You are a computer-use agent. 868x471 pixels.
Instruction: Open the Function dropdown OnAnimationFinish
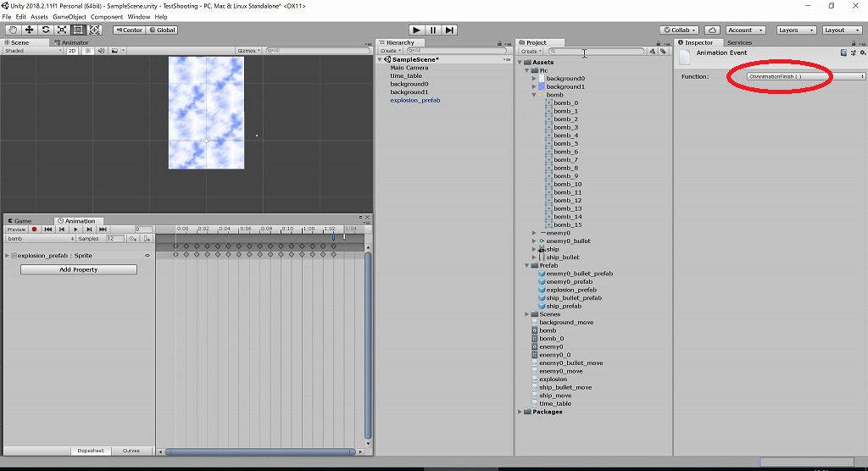(x=805, y=76)
